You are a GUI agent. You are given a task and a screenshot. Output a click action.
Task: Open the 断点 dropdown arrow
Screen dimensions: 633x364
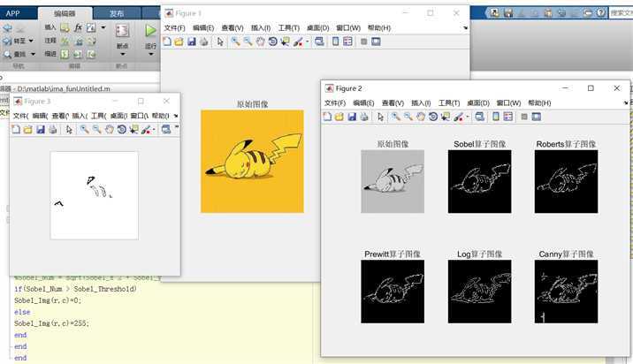click(x=122, y=54)
